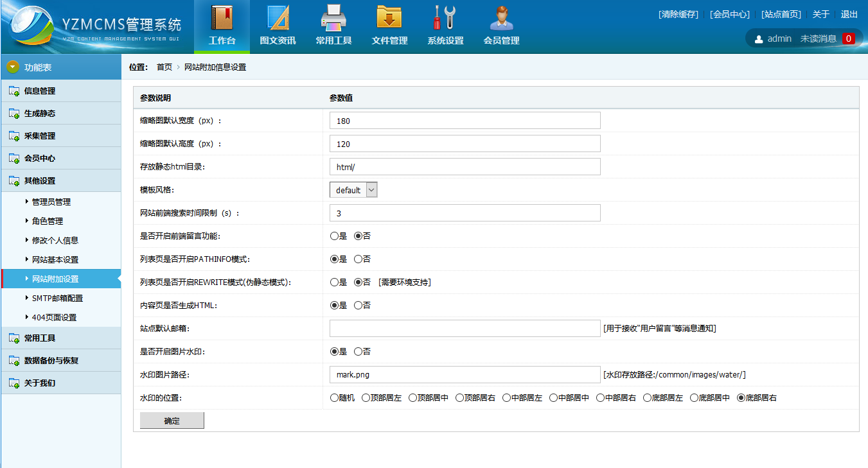This screenshot has height=468, width=868.
Task: Select SMTP邮箱配置 menu item
Action: coord(57,299)
